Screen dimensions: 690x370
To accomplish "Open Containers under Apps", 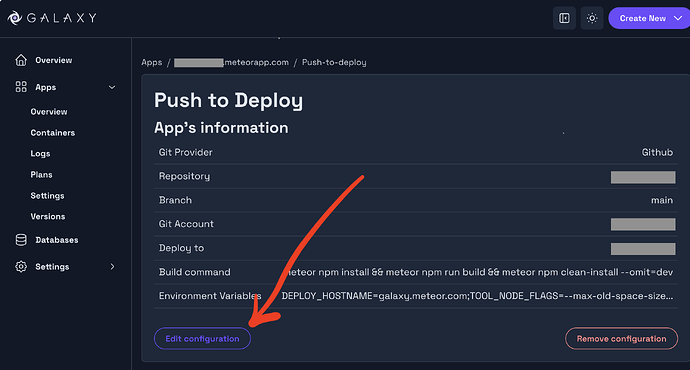I will (x=52, y=133).
